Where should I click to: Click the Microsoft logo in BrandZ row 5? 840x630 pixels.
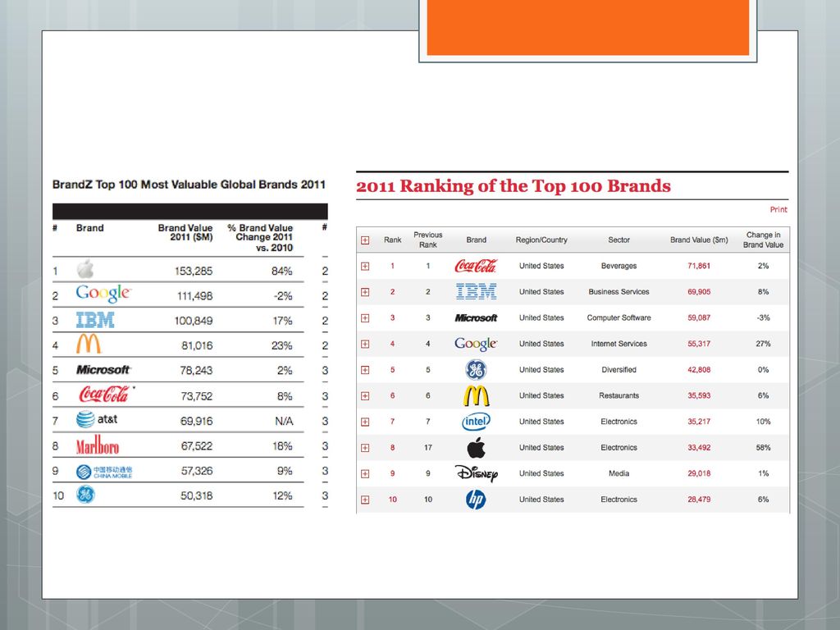tap(103, 370)
